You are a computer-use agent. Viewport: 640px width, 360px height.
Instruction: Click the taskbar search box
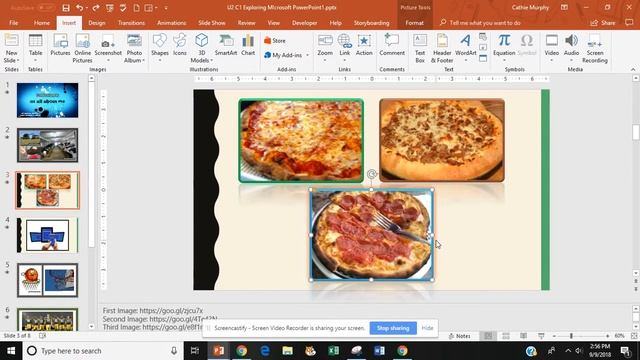point(102,351)
